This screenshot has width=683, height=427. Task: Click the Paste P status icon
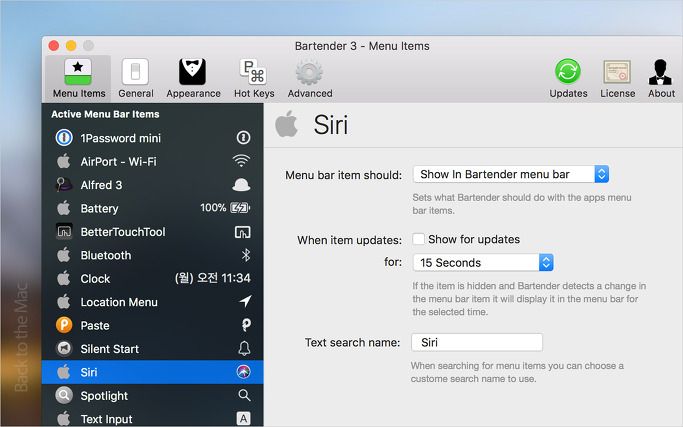246,325
